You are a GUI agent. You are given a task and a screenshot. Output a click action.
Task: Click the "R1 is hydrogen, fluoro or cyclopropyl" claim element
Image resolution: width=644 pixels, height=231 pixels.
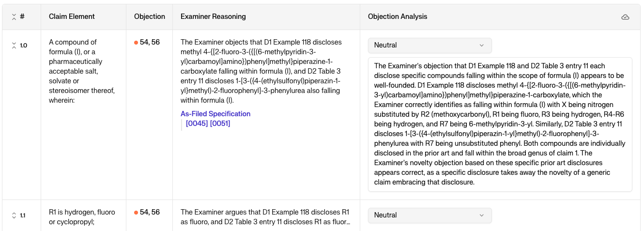82,217
